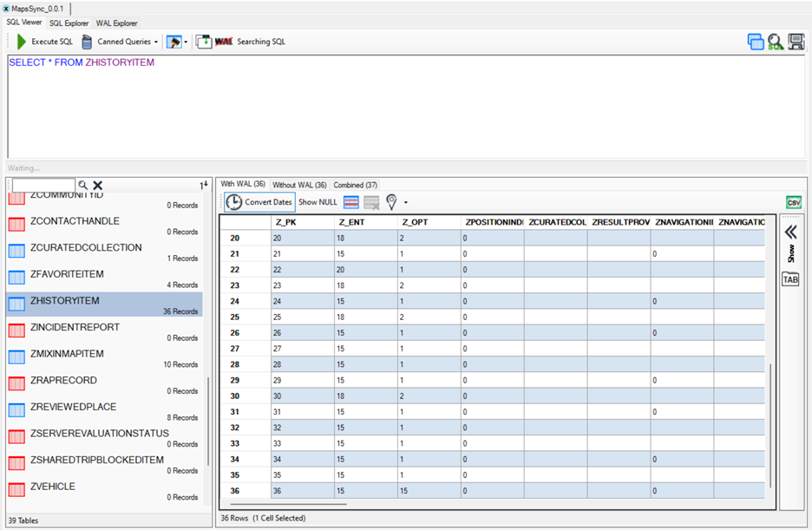
Task: Run the query with Execute SQL
Action: click(x=45, y=42)
